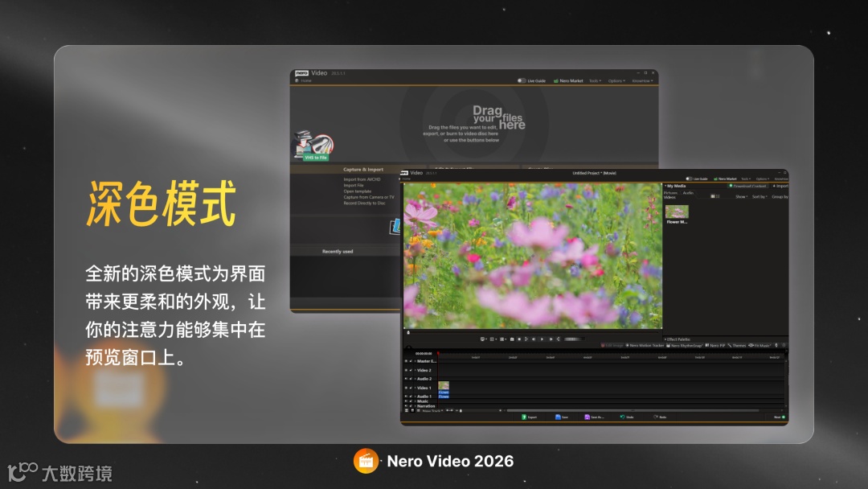Click the Save button in bottom bar

(x=561, y=417)
